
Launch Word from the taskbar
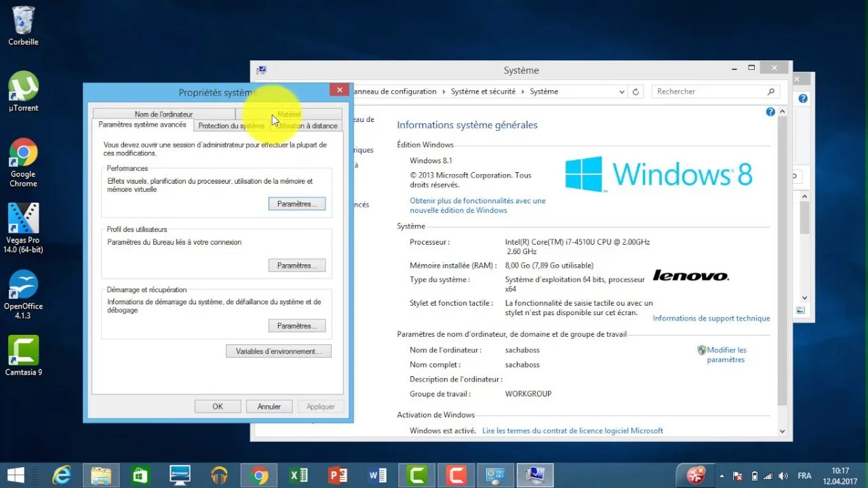click(x=377, y=475)
